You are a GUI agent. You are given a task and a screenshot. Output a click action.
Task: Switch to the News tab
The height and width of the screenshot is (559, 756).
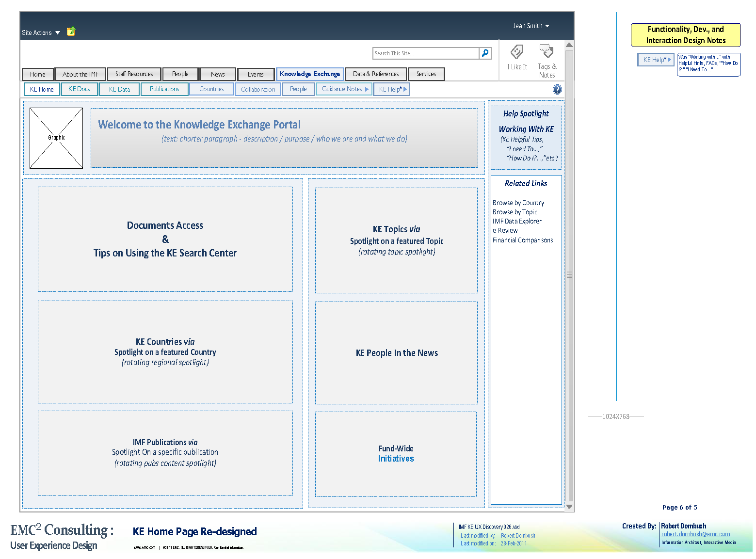pos(218,74)
